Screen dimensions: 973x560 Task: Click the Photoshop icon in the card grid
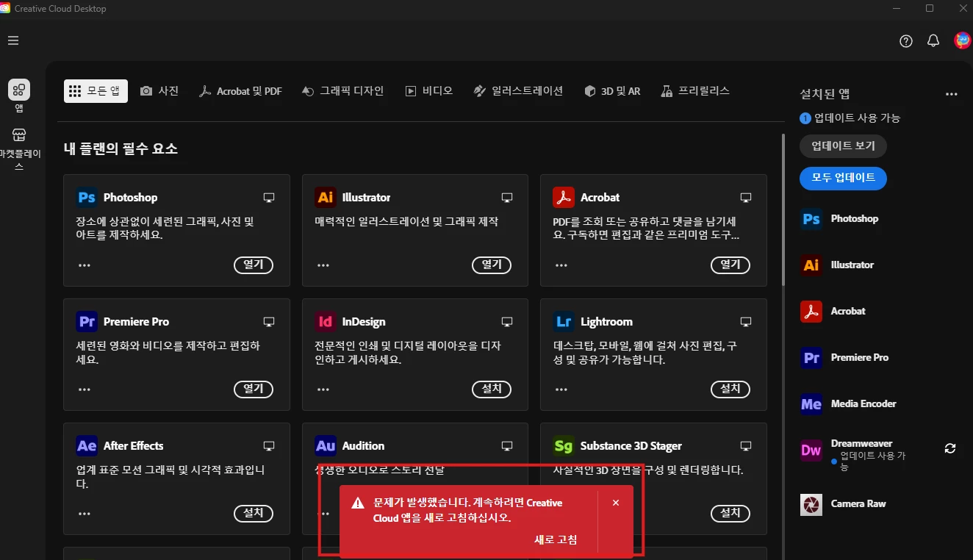[x=87, y=197]
